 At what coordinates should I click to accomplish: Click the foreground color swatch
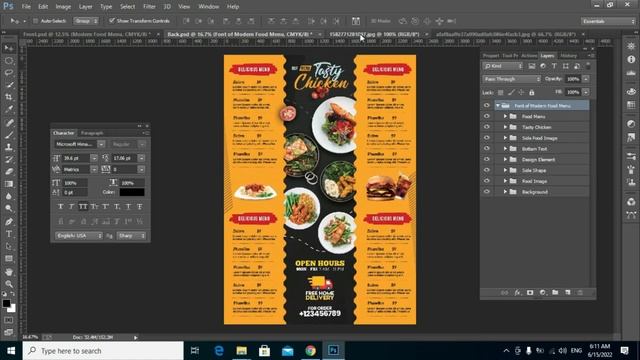pos(6,303)
